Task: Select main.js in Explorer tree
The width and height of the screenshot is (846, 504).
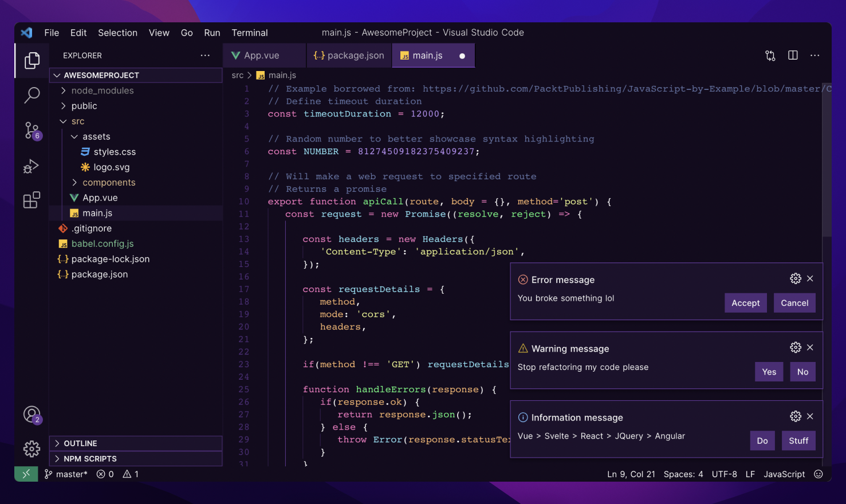Action: coord(136,213)
